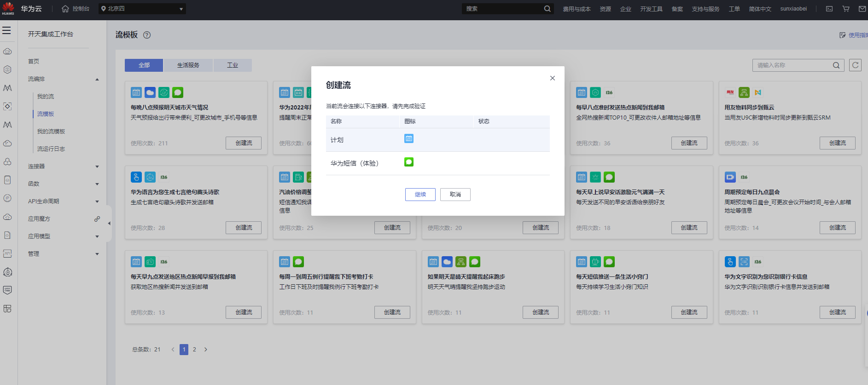This screenshot has width=868, height=385.
Task: Go to 首页 in the sidebar
Action: (x=34, y=62)
